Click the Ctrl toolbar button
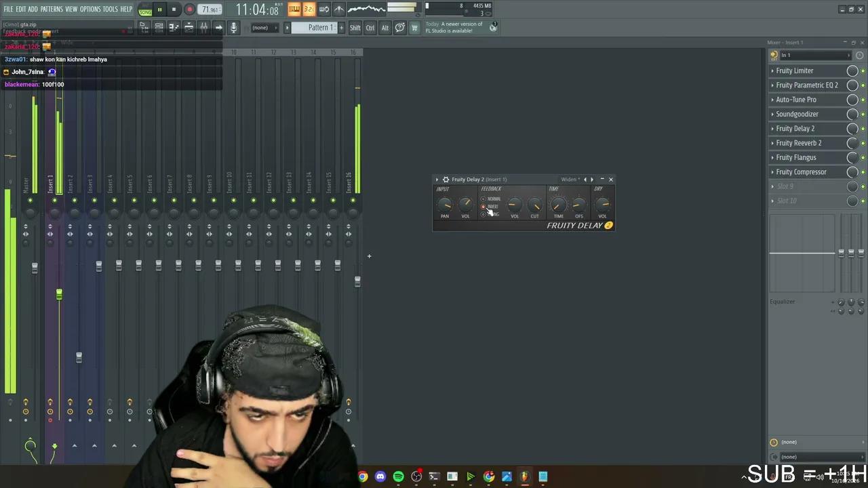This screenshot has width=868, height=488. [370, 28]
